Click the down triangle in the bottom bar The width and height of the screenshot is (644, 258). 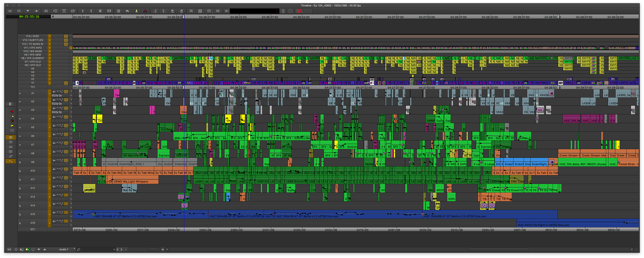tap(39, 249)
